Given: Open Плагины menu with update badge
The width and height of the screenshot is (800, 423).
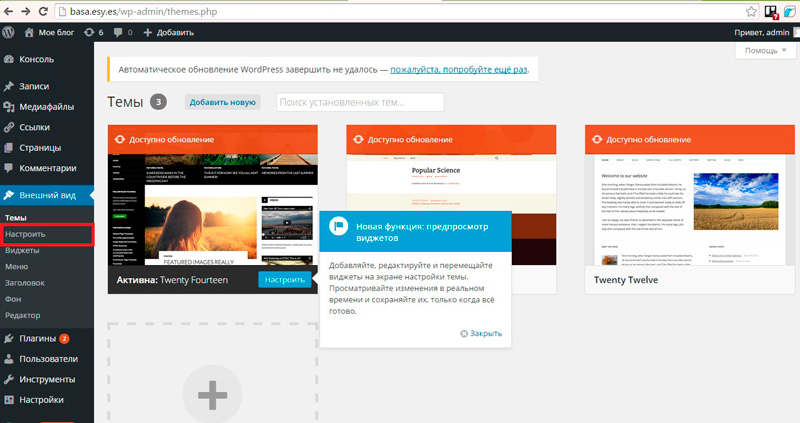Looking at the screenshot, I should pos(38,338).
